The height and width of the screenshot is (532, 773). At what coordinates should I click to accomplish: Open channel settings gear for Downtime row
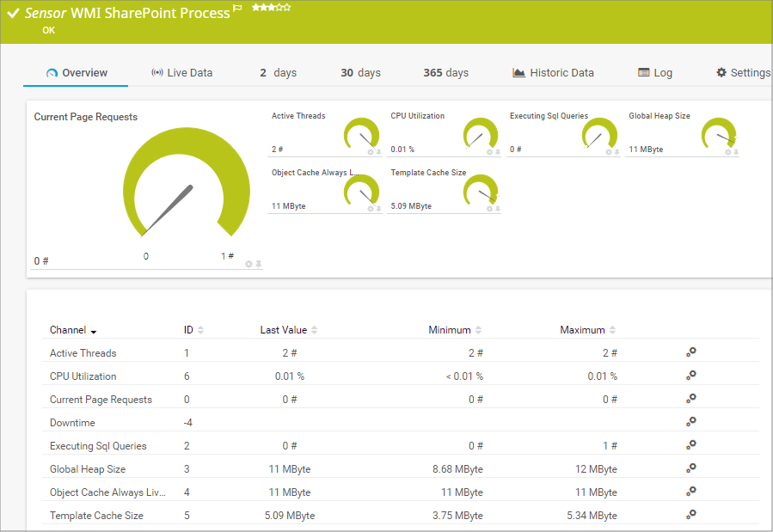point(690,422)
